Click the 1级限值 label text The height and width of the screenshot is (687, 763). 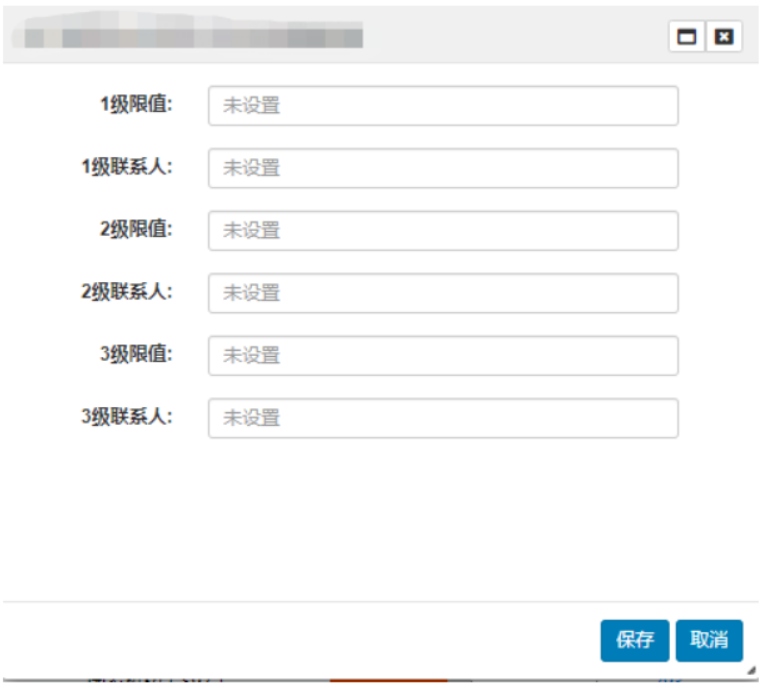(136, 104)
